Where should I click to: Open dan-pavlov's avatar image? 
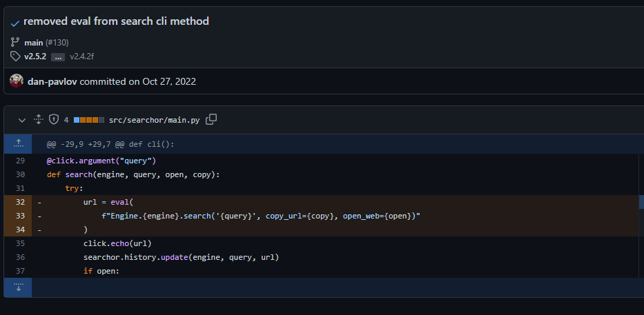[x=17, y=81]
